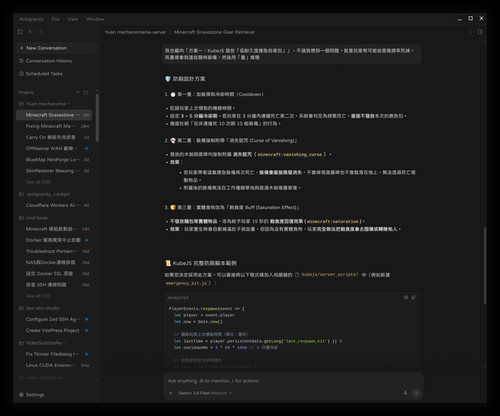
Task: Click the eye icon after kubejs/server_scripts/
Action: tap(364, 275)
